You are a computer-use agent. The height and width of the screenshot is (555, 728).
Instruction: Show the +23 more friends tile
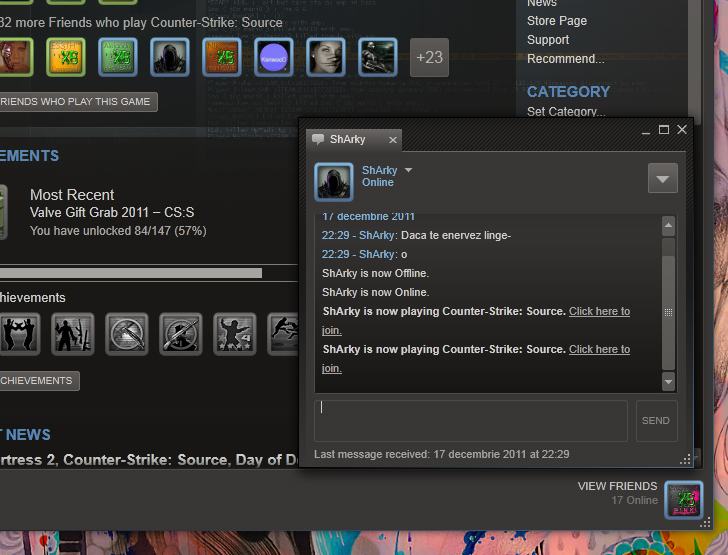tap(429, 57)
